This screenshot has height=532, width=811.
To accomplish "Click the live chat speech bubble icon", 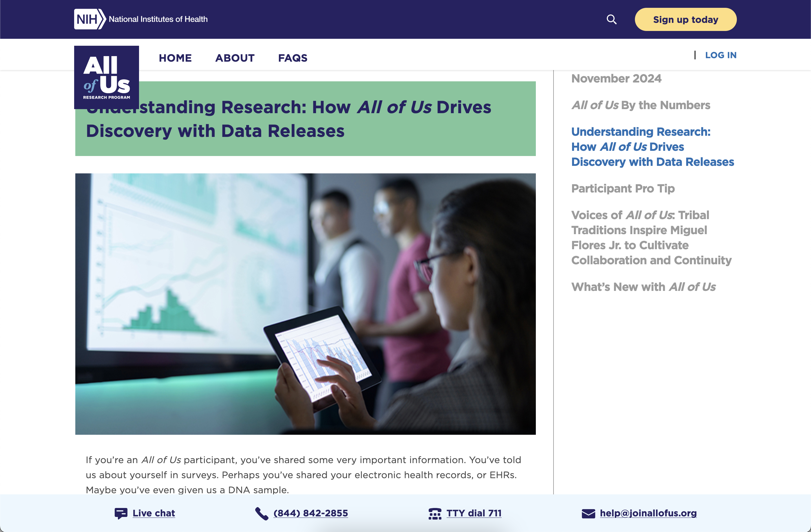I will (x=120, y=513).
